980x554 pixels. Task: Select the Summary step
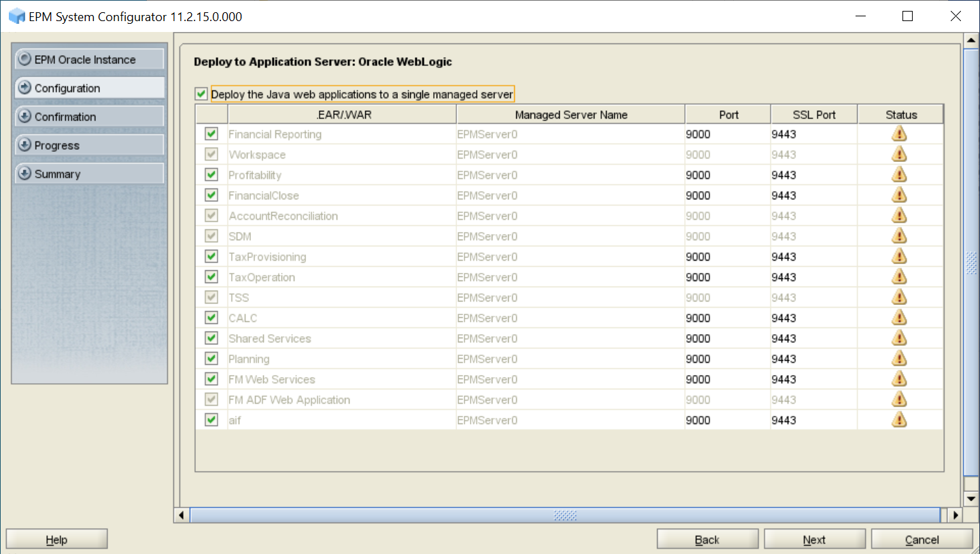click(x=89, y=174)
